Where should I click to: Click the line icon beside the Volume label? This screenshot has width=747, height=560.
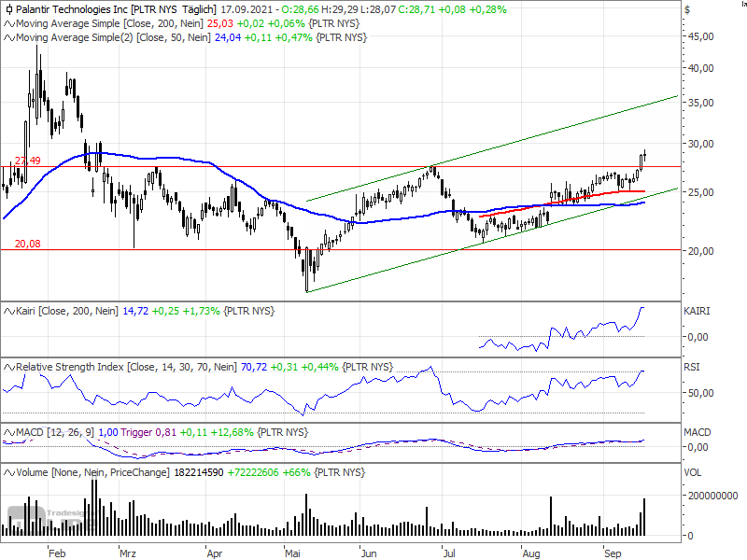coord(9,472)
